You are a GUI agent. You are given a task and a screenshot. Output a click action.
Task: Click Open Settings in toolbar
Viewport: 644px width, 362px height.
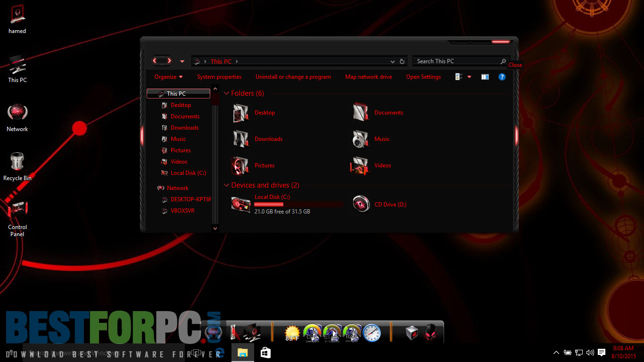[x=423, y=77]
